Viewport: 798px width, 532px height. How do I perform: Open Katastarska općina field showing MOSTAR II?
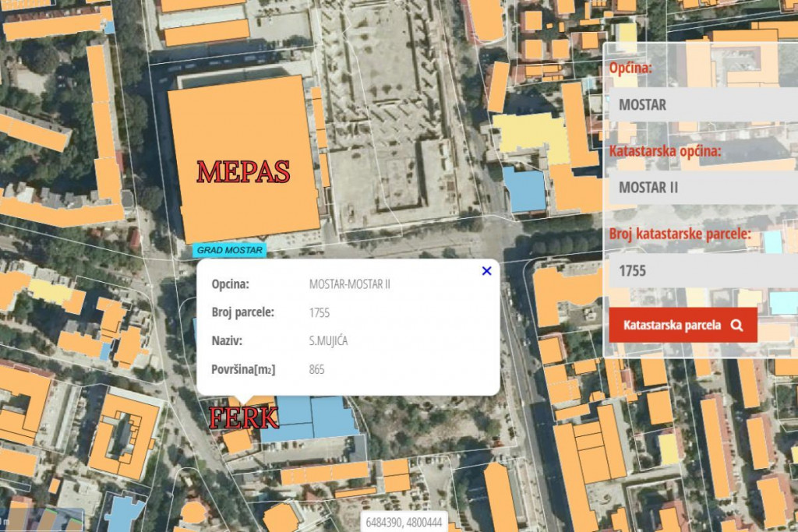pyautogui.click(x=701, y=188)
